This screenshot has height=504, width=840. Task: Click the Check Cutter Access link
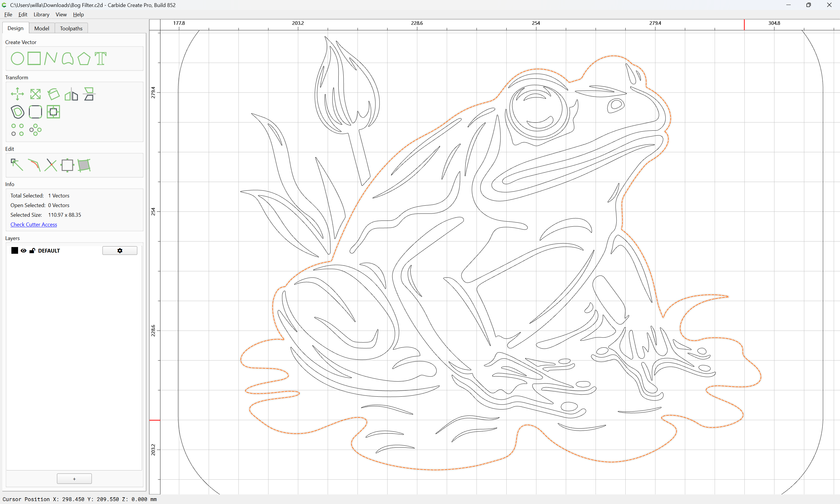34,225
